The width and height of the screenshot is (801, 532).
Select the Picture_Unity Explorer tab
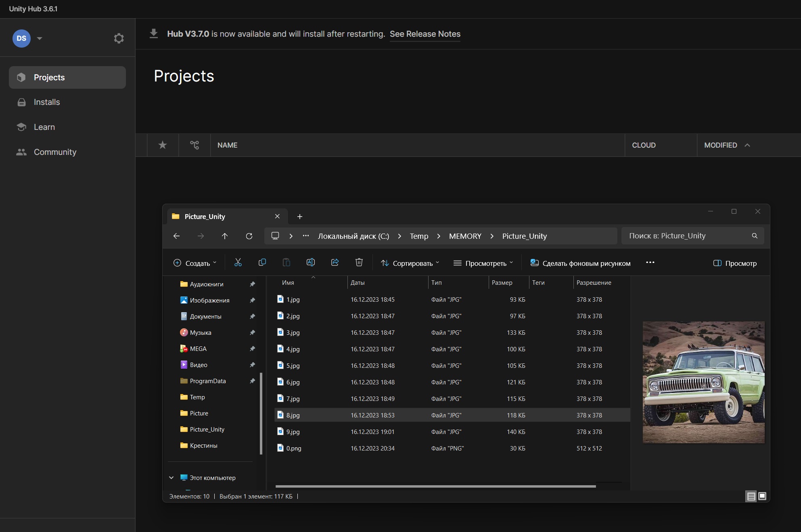[227, 216]
